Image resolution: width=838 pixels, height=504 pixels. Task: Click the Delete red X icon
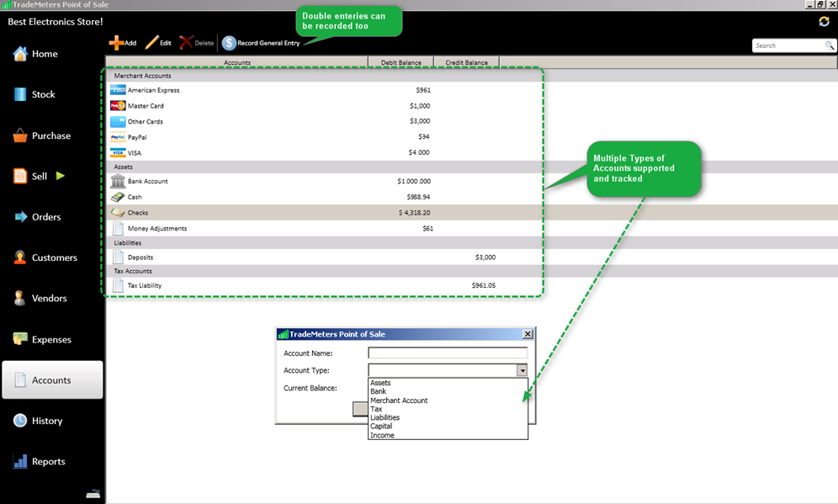pos(186,43)
